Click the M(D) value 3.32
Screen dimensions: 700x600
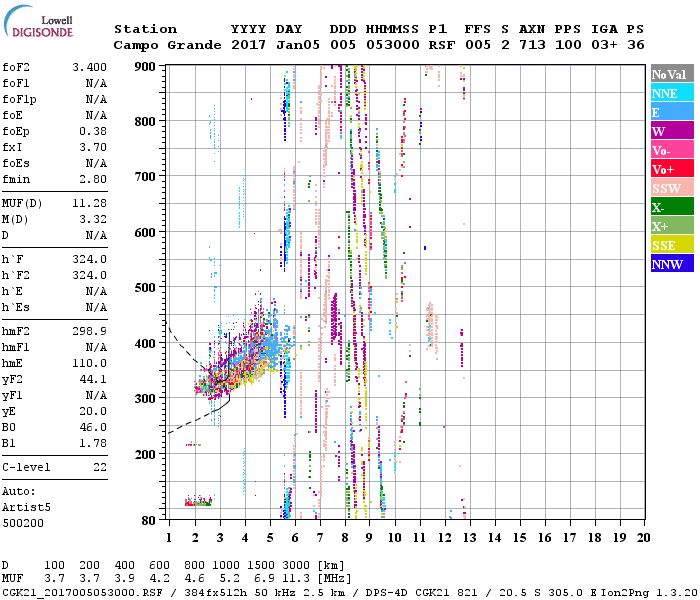(x=93, y=220)
